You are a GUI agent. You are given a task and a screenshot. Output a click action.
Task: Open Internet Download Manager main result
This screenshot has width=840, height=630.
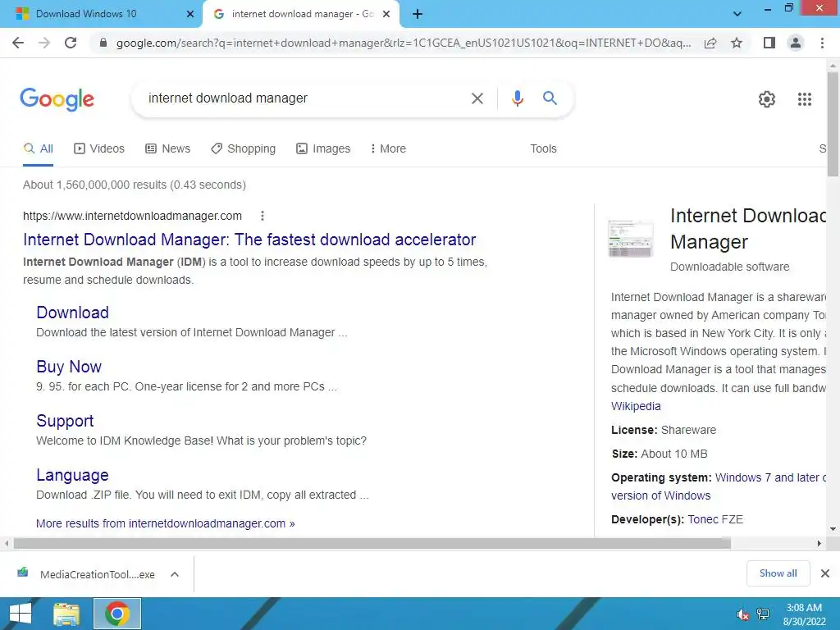(249, 240)
